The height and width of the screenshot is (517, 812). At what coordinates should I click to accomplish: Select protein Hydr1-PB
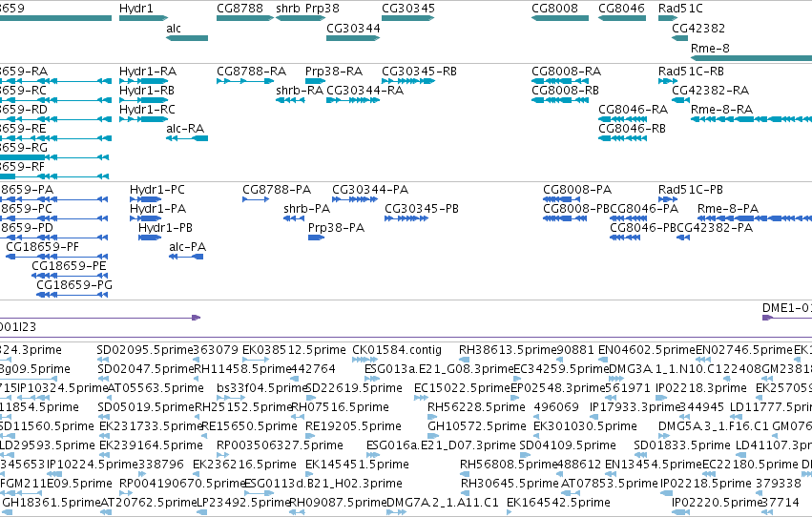(x=165, y=228)
